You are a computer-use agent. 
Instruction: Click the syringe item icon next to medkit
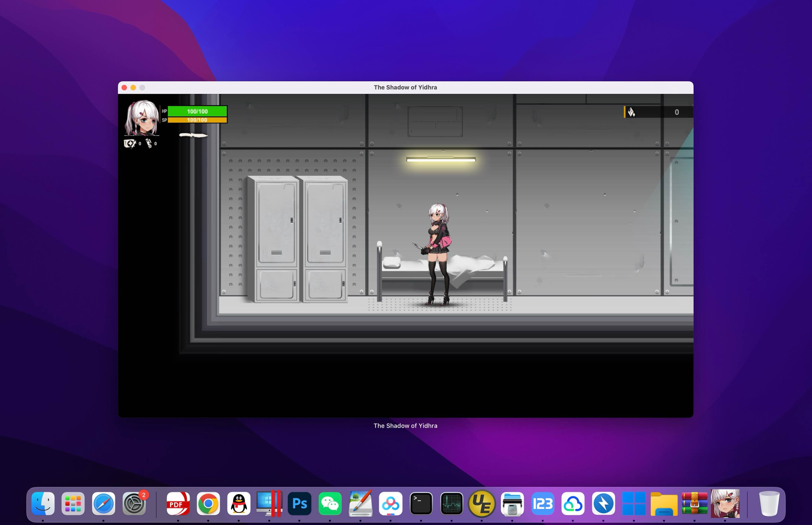pyautogui.click(x=149, y=143)
